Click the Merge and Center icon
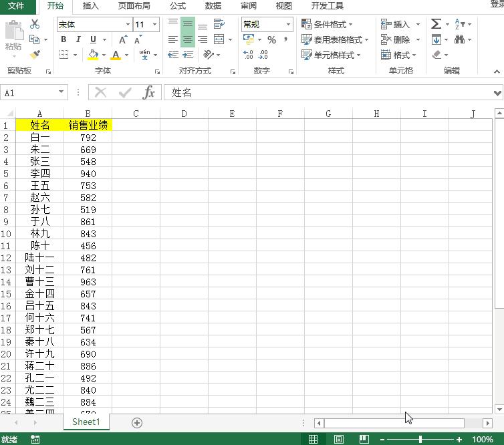Screen dimensions: 504x445 coord(219,39)
